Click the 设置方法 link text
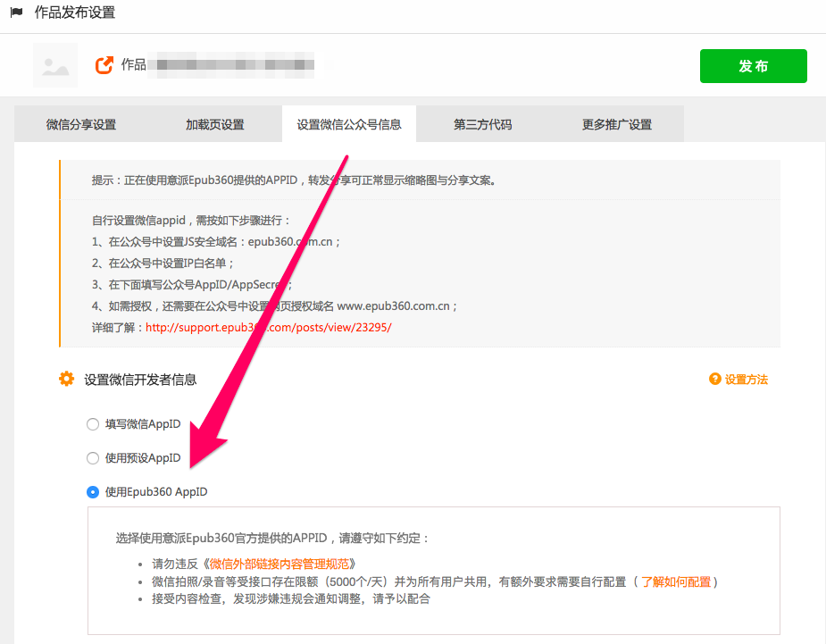Image resolution: width=826 pixels, height=644 pixels. (x=747, y=380)
